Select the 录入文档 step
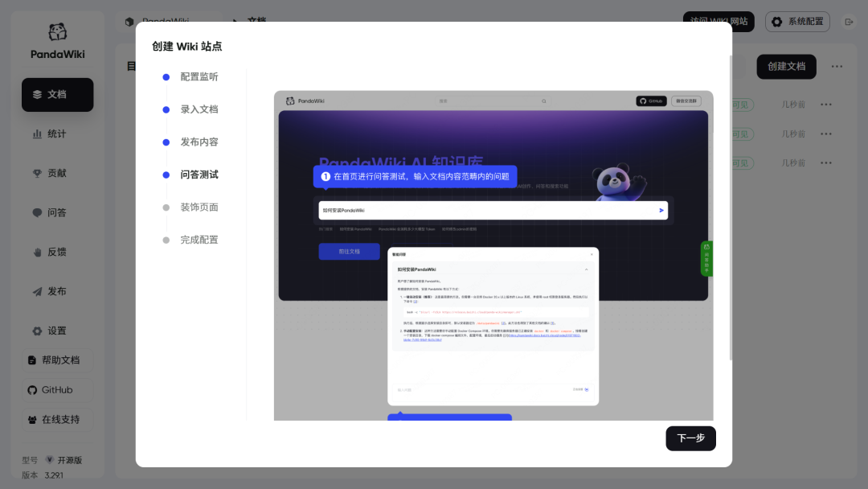This screenshot has height=489, width=868. [190, 109]
